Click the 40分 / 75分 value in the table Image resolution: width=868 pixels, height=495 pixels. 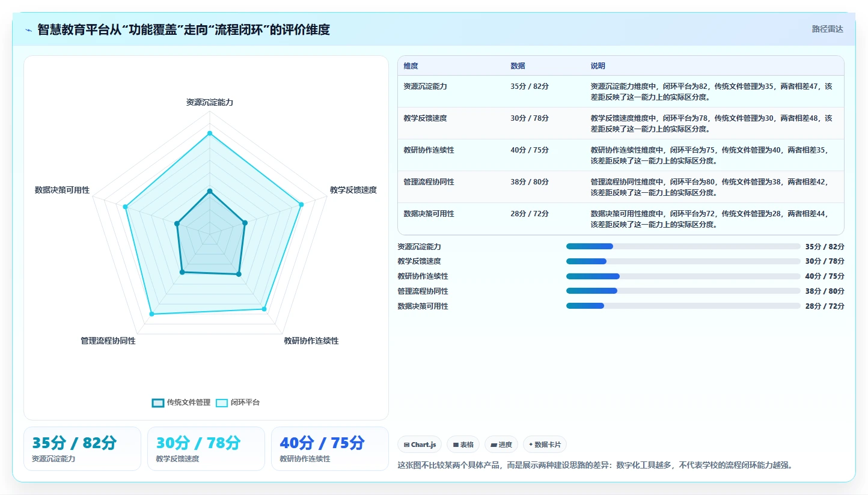(x=530, y=150)
